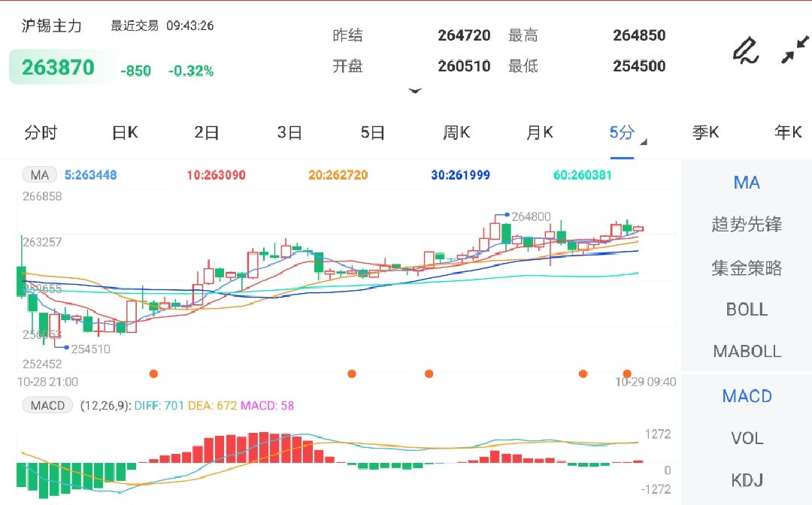
Task: Click the DIFF: 701 readout
Action: (x=159, y=405)
